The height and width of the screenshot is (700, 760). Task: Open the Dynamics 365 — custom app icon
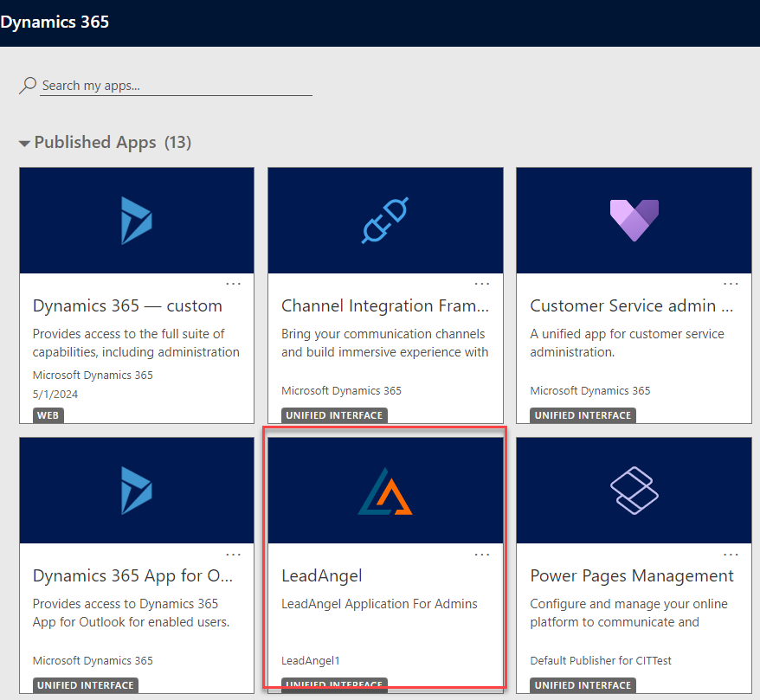click(136, 221)
